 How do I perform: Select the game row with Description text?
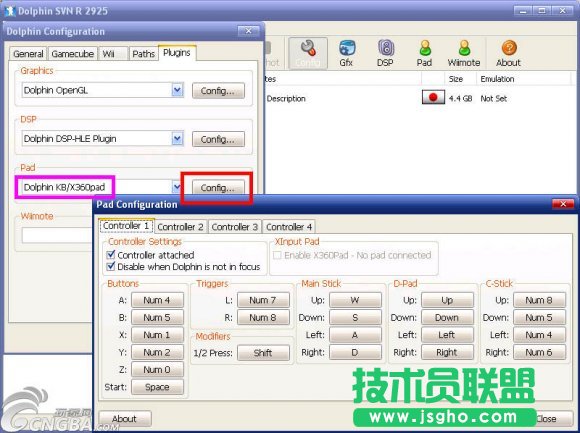click(420, 98)
